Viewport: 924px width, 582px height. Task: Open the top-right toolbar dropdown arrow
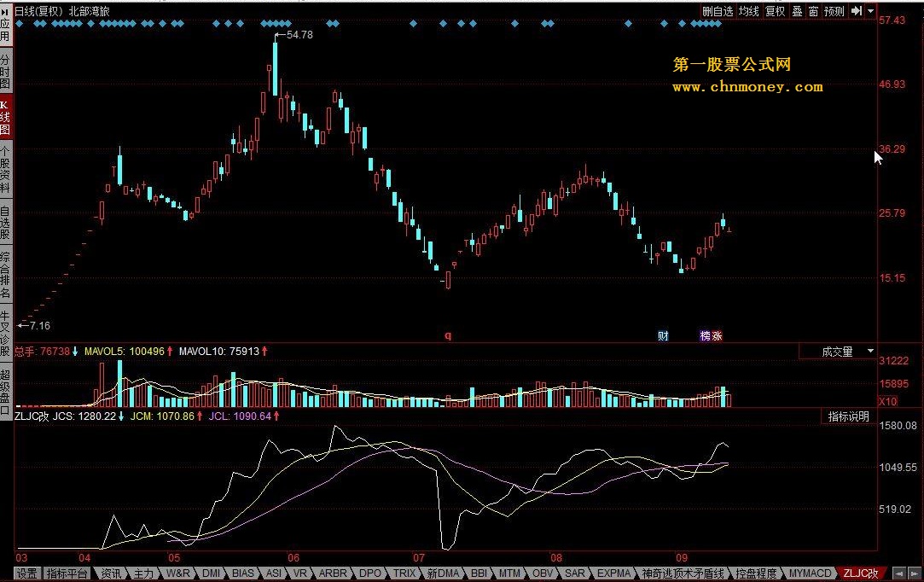[x=871, y=11]
